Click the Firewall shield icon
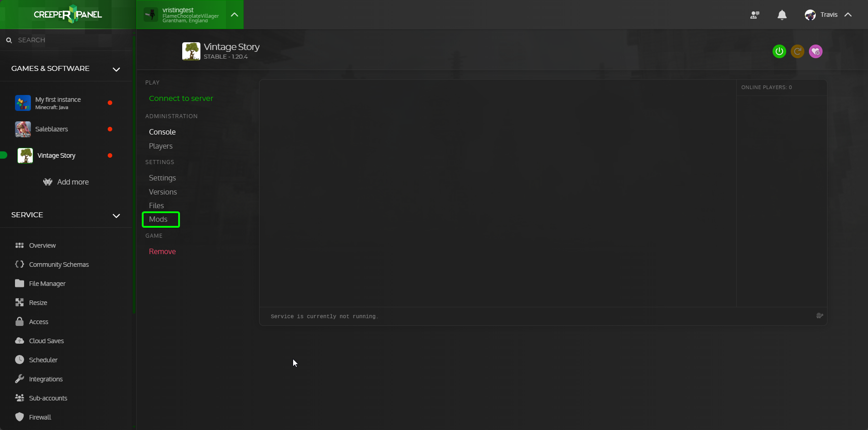The height and width of the screenshot is (430, 868). 20,417
